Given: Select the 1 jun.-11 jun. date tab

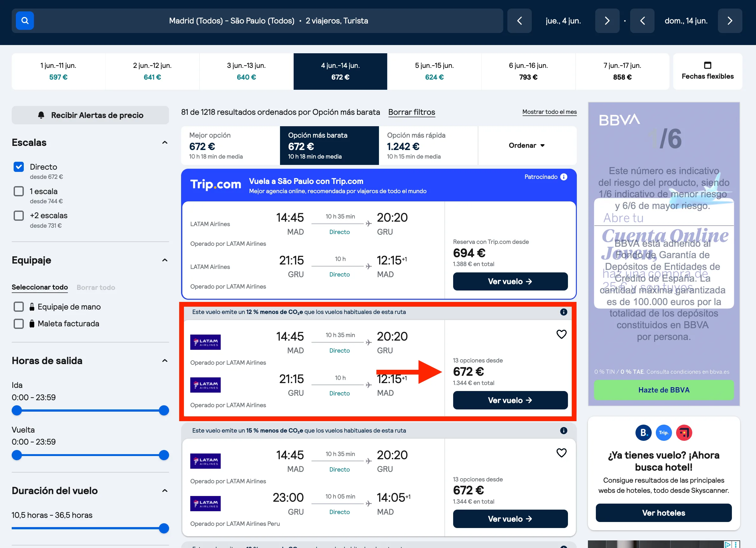Looking at the screenshot, I should 58,71.
